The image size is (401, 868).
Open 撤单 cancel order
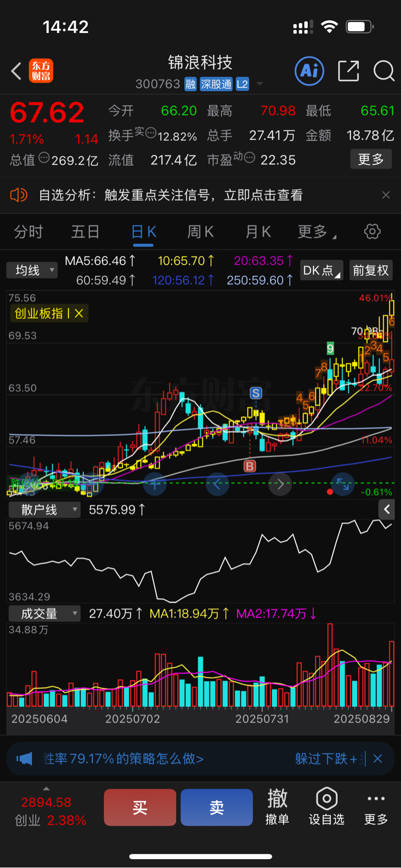coord(277,807)
